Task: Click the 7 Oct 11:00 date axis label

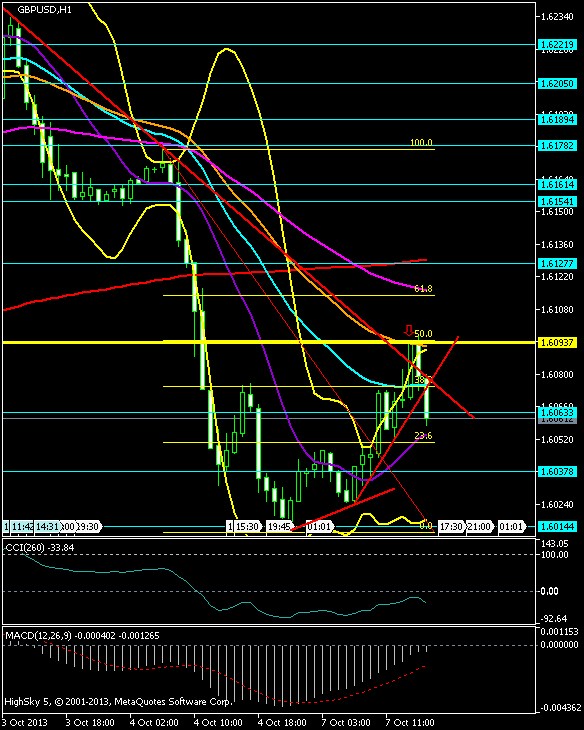Action: tap(410, 723)
